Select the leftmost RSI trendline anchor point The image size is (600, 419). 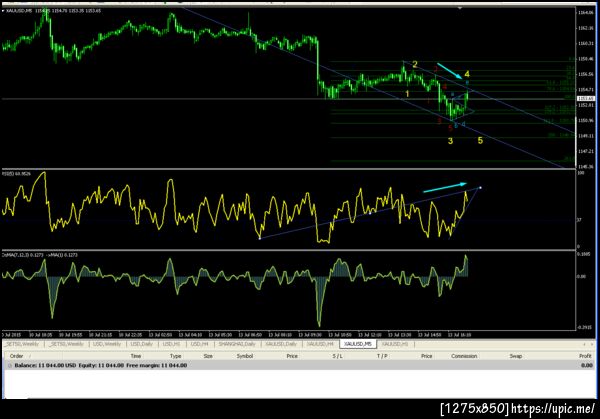(x=260, y=238)
